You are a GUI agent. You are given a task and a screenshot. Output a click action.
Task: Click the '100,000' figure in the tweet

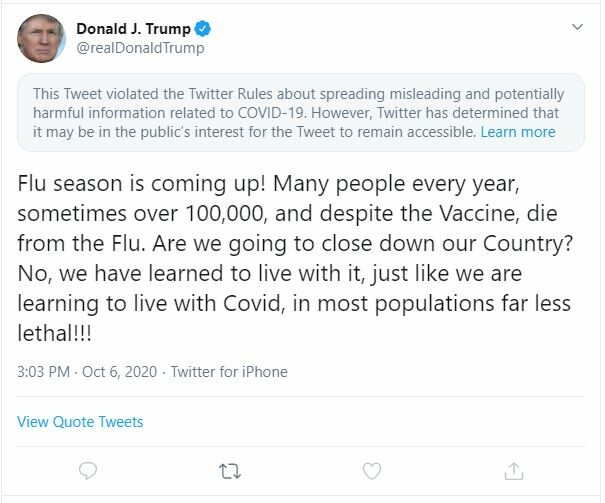[x=226, y=214]
